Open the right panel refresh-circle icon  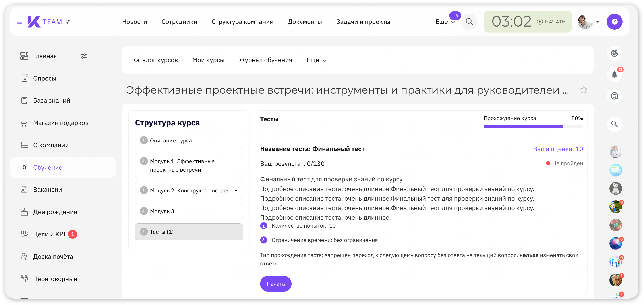click(614, 53)
